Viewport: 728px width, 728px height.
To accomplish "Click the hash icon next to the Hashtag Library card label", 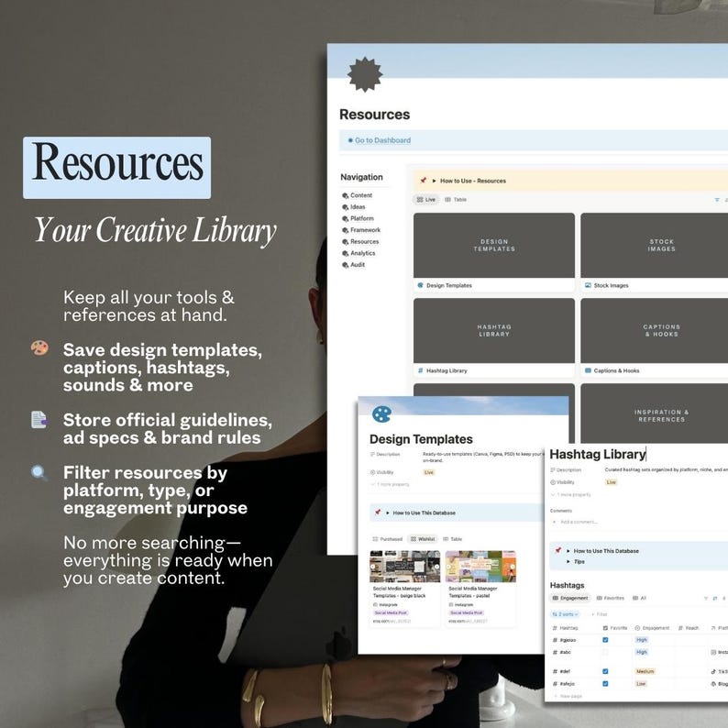I will 421,370.
